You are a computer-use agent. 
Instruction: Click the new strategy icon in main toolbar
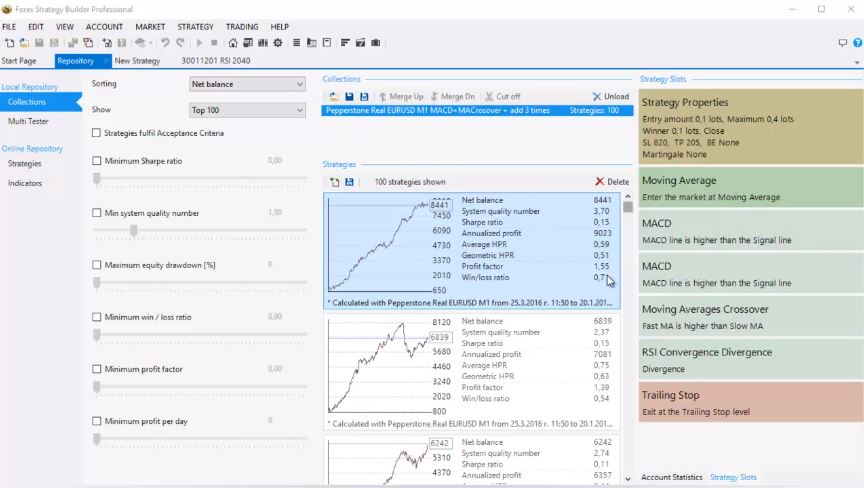point(9,43)
